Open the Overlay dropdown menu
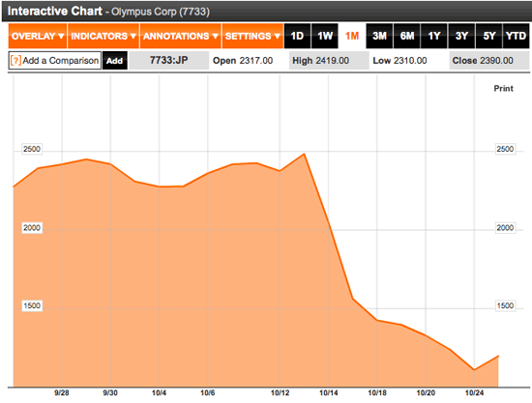 coord(38,36)
